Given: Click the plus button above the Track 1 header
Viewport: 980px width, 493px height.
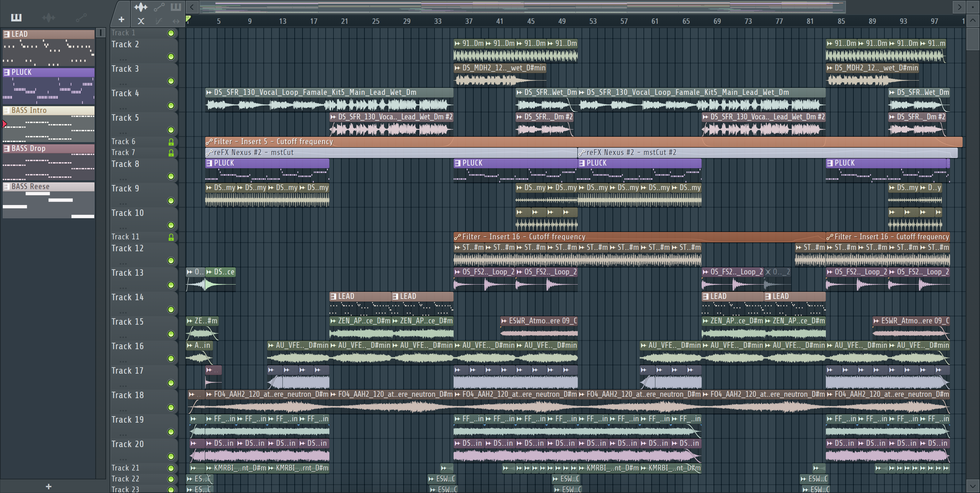Looking at the screenshot, I should (x=121, y=19).
